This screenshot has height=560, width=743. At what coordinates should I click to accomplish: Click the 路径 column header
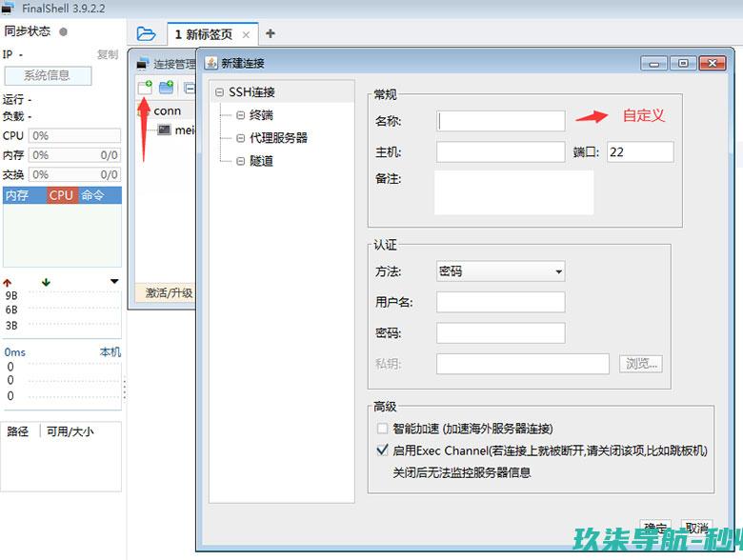(x=17, y=431)
